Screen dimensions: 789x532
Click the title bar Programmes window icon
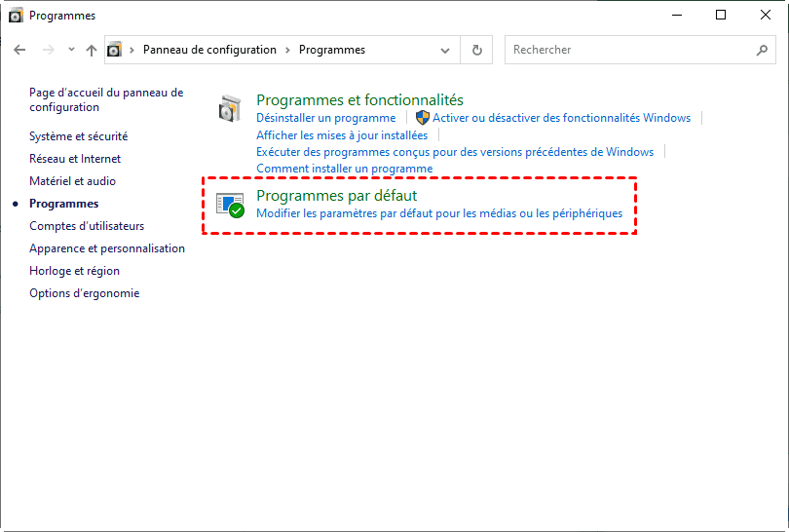coord(17,16)
